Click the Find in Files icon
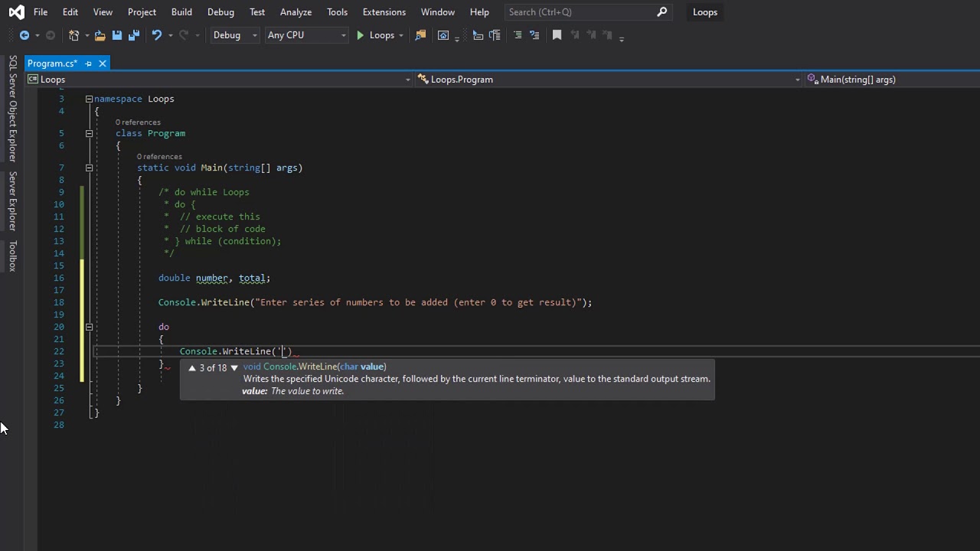This screenshot has width=980, height=551. (420, 35)
